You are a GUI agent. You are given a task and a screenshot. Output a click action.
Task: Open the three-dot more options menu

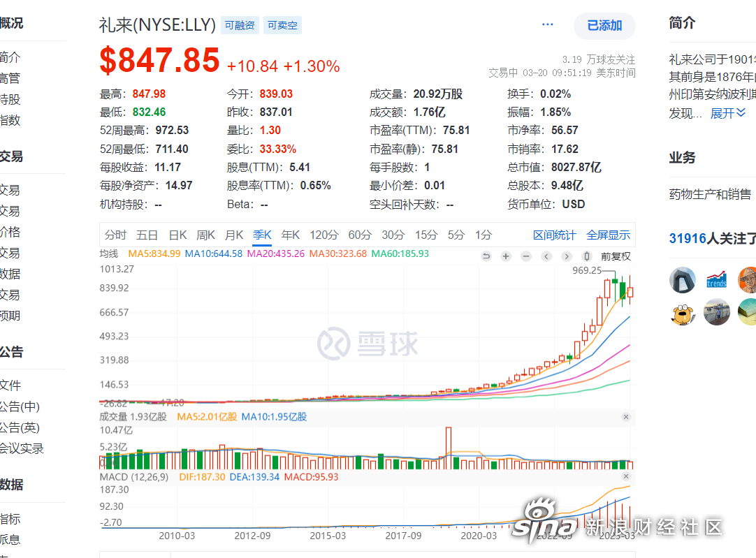(548, 24)
